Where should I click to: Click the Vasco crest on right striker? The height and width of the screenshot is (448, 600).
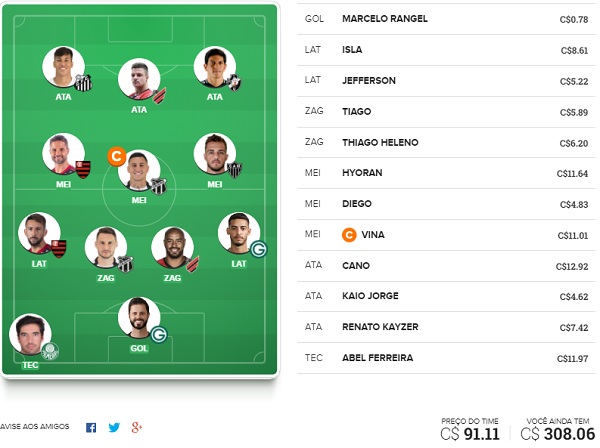[x=233, y=82]
